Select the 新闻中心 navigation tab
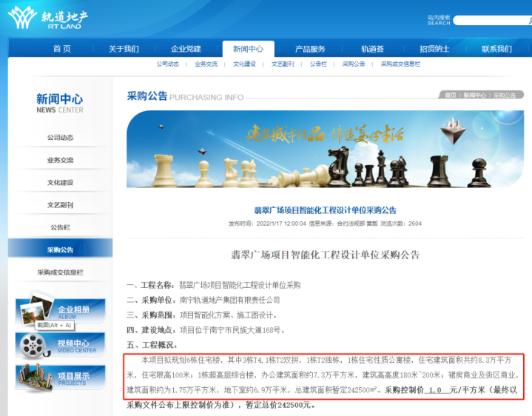The width and height of the screenshot is (532, 416). click(x=249, y=49)
